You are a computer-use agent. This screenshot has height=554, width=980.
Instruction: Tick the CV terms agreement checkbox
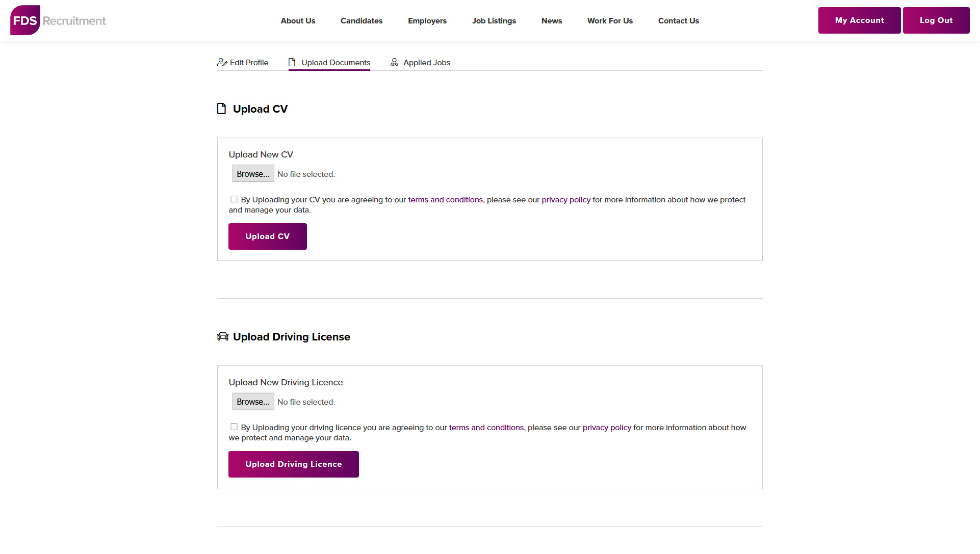pyautogui.click(x=234, y=199)
